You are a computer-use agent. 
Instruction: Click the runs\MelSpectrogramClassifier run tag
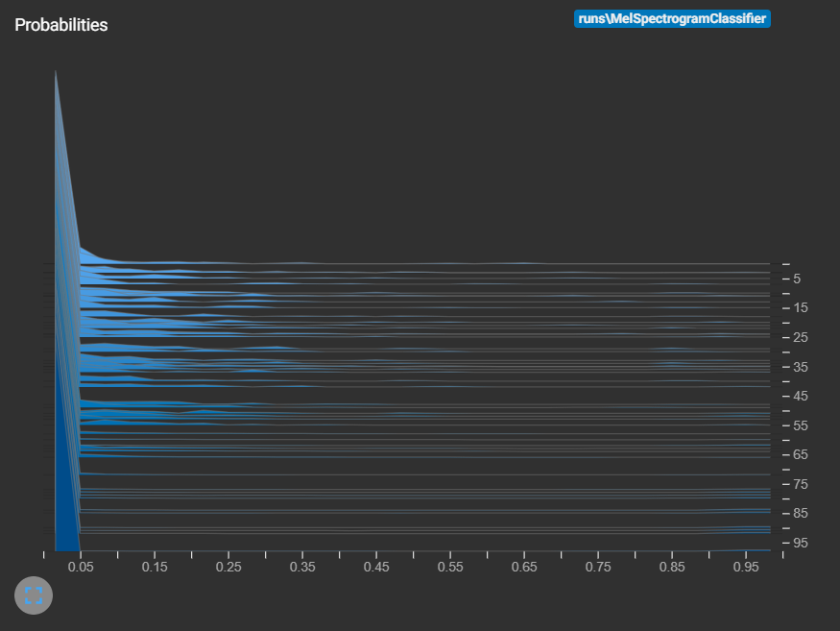pyautogui.click(x=672, y=18)
